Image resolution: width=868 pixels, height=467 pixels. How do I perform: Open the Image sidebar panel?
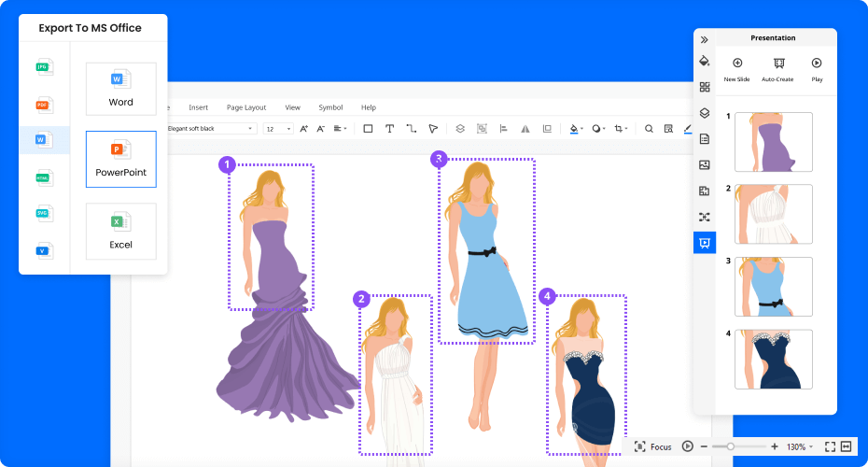[704, 164]
